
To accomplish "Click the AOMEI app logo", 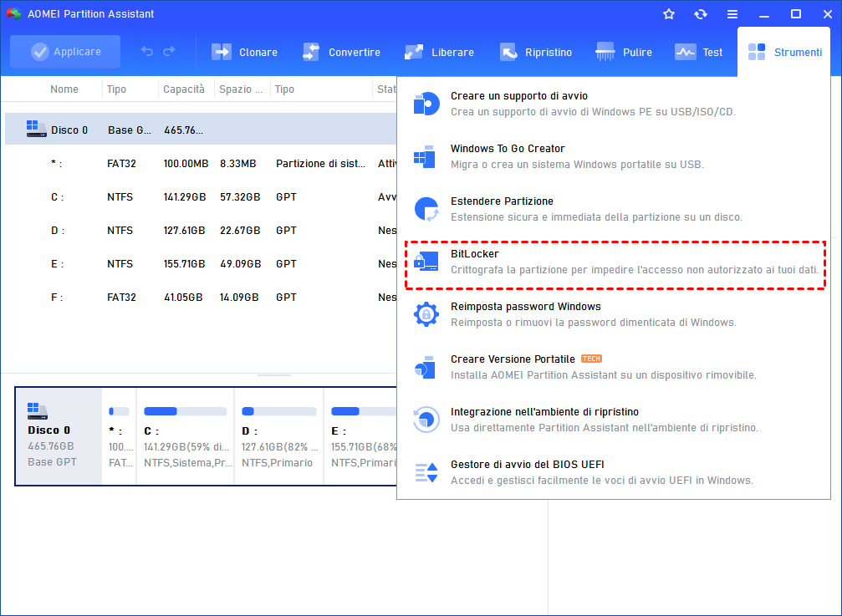I will 14,14.
